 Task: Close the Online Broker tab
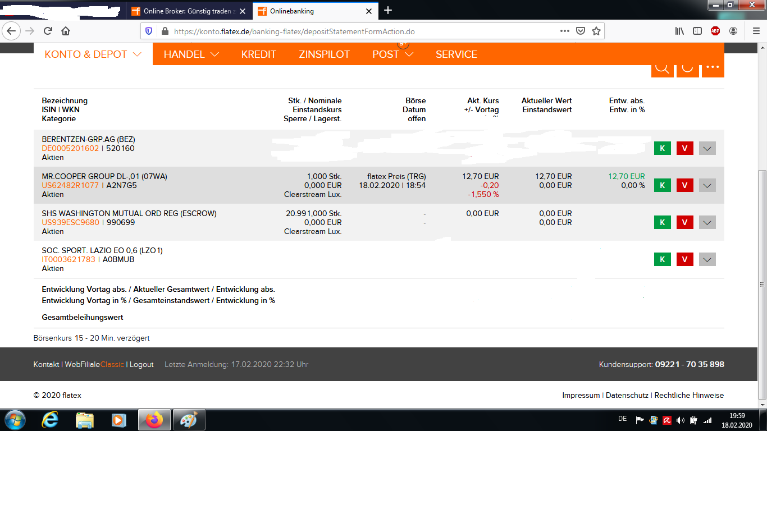pos(243,11)
